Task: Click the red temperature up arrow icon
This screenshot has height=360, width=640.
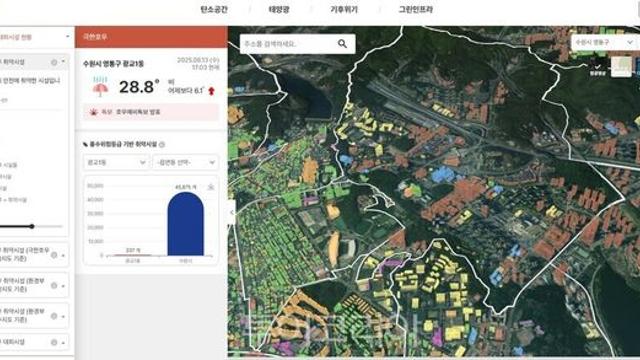Action: point(211,91)
